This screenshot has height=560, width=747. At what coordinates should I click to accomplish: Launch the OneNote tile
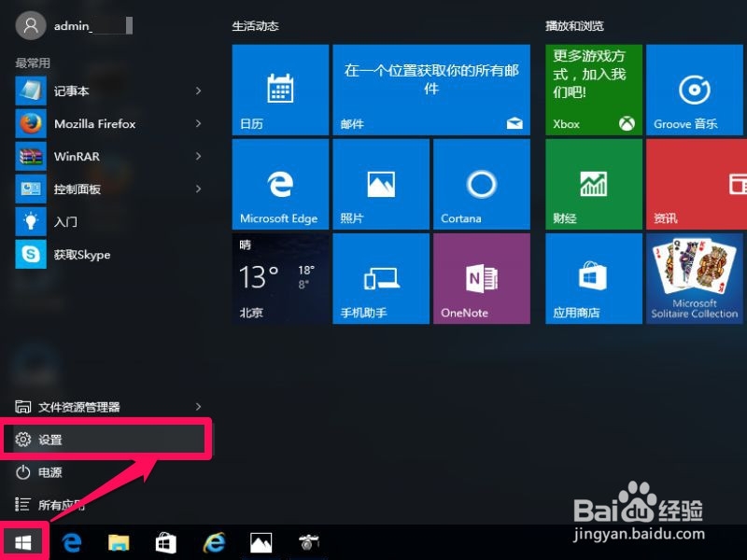pos(482,278)
